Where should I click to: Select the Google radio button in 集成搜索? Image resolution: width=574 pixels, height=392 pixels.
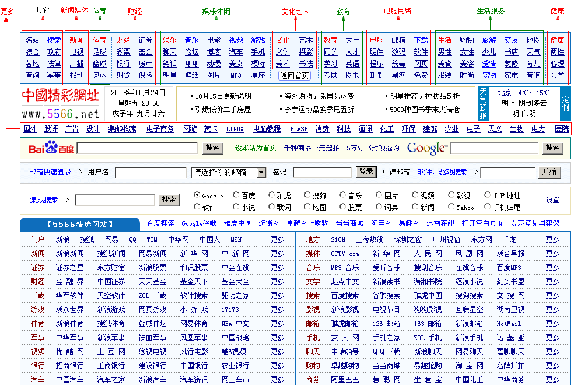(x=197, y=195)
